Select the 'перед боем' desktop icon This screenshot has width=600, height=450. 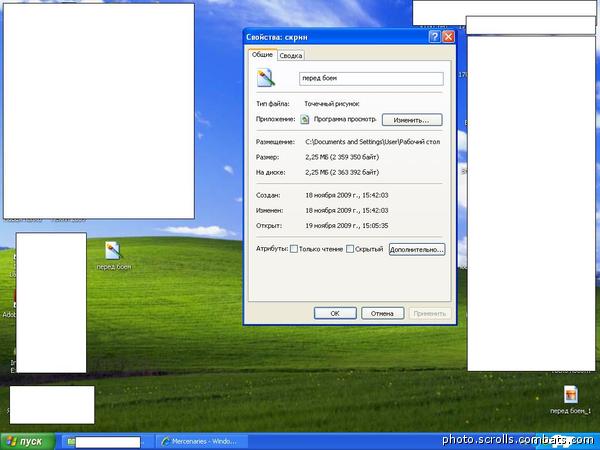click(114, 256)
